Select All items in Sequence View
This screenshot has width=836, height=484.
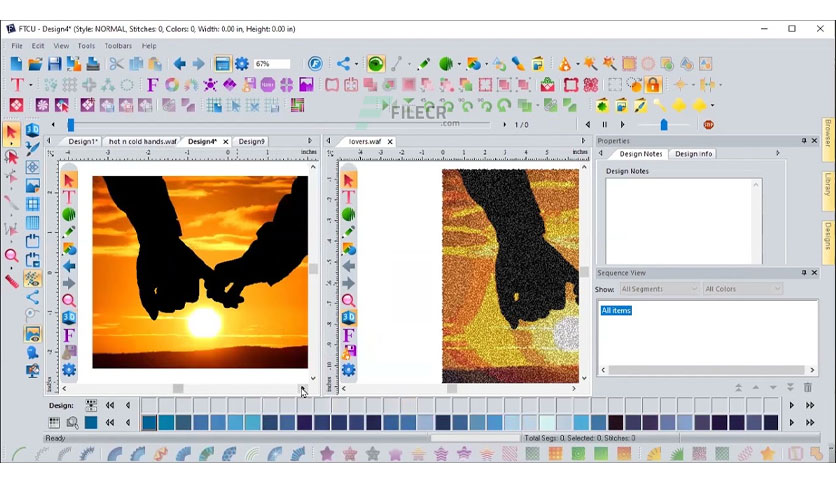click(616, 310)
